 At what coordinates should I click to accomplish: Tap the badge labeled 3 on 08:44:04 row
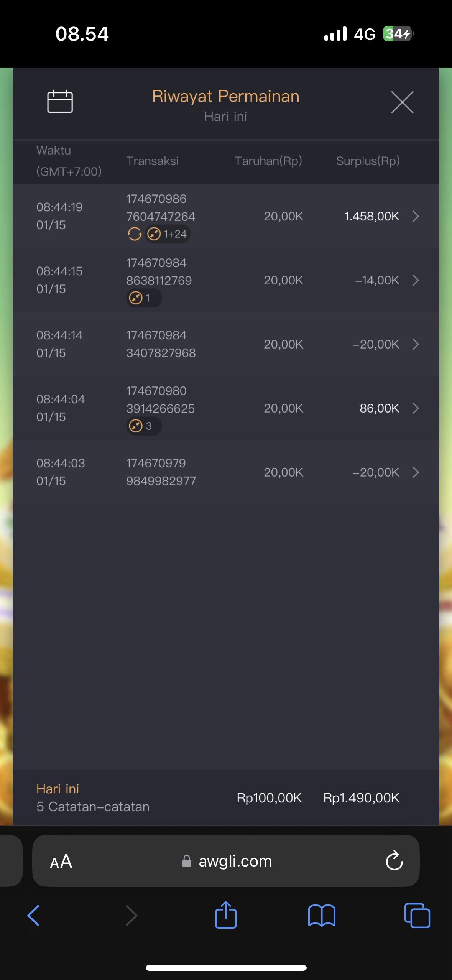143,426
